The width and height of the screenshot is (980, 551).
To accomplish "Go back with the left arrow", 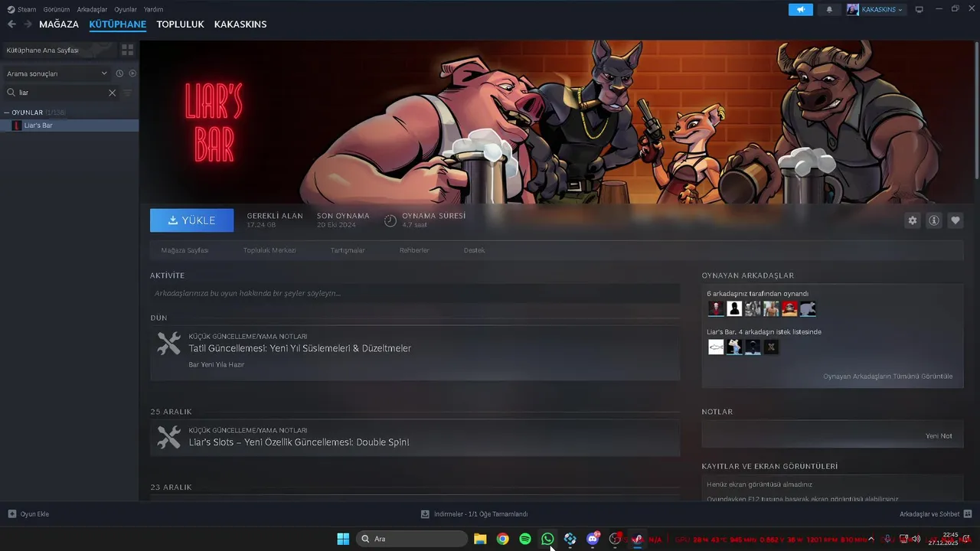I will (x=11, y=24).
